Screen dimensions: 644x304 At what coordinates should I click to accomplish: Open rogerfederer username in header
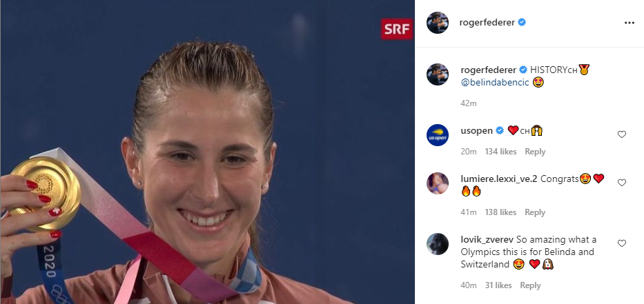pyautogui.click(x=487, y=23)
